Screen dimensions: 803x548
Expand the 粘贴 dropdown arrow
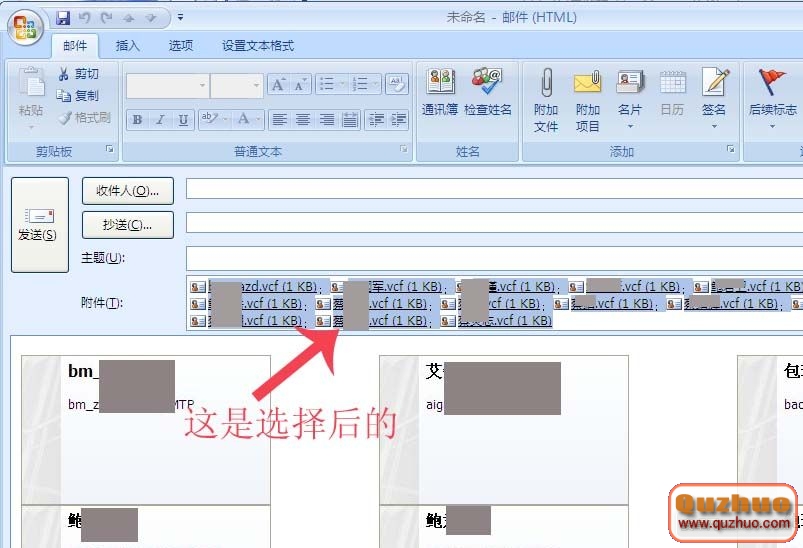pyautogui.click(x=31, y=127)
